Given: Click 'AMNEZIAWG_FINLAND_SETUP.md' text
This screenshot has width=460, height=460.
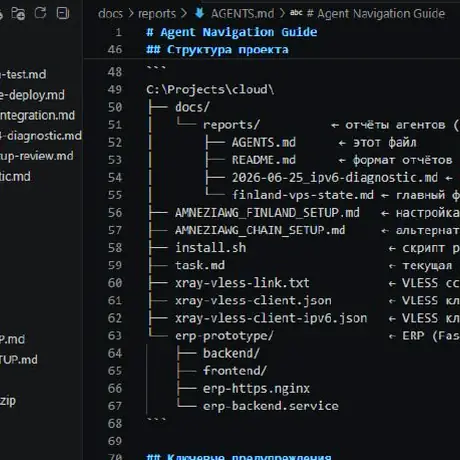Looking at the screenshot, I should pyautogui.click(x=267, y=213).
